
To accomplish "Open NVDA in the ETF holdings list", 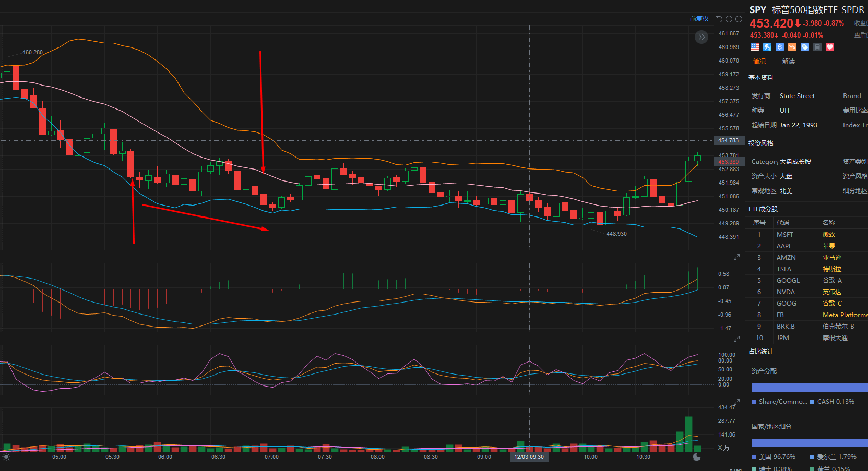I will [786, 292].
